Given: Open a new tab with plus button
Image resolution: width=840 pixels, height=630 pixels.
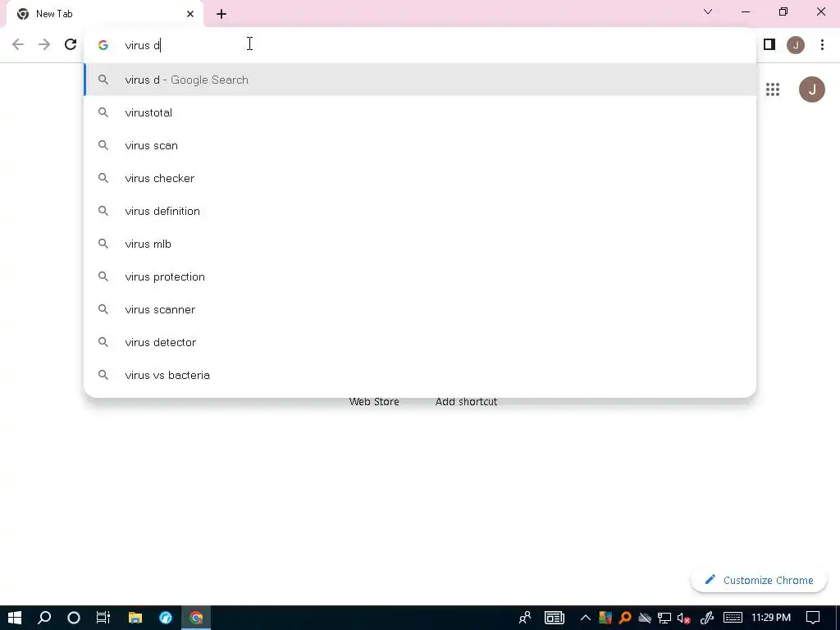Looking at the screenshot, I should coord(221,14).
